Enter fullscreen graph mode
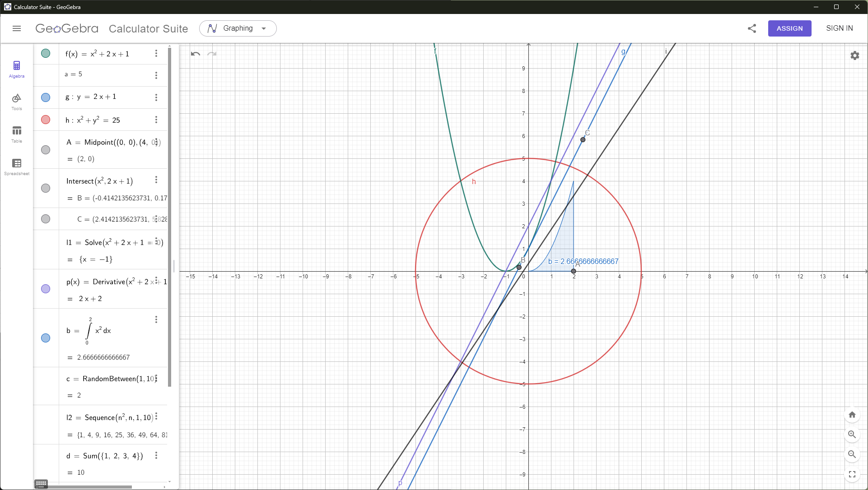Viewport: 868px width, 490px height. pyautogui.click(x=852, y=474)
